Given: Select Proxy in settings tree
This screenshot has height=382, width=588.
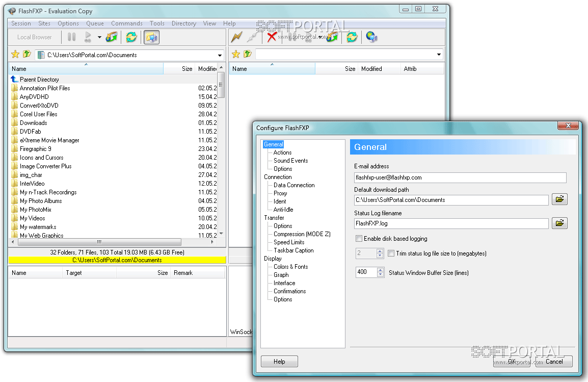Looking at the screenshot, I should [280, 193].
